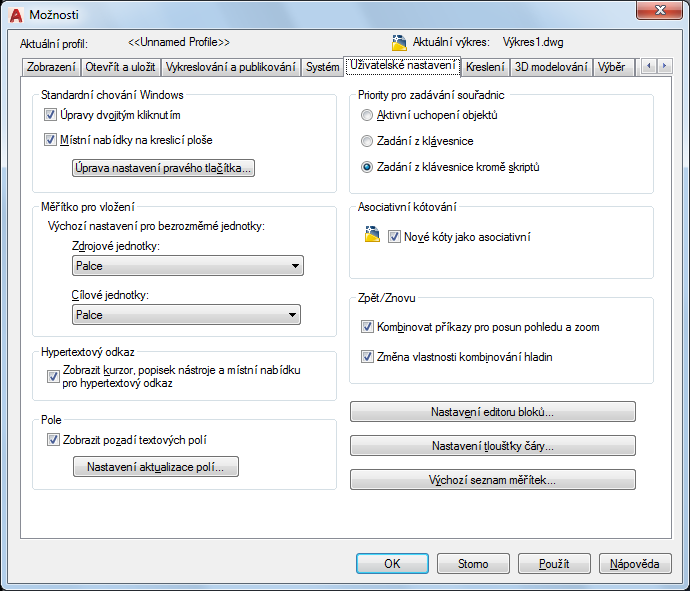This screenshot has width=690, height=591.
Task: Toggle Úpravy dvojitým kliknutím checkbox
Action: [x=50, y=115]
